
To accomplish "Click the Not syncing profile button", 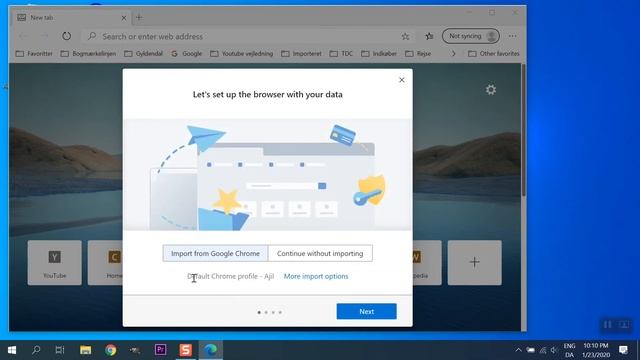I will pos(471,36).
